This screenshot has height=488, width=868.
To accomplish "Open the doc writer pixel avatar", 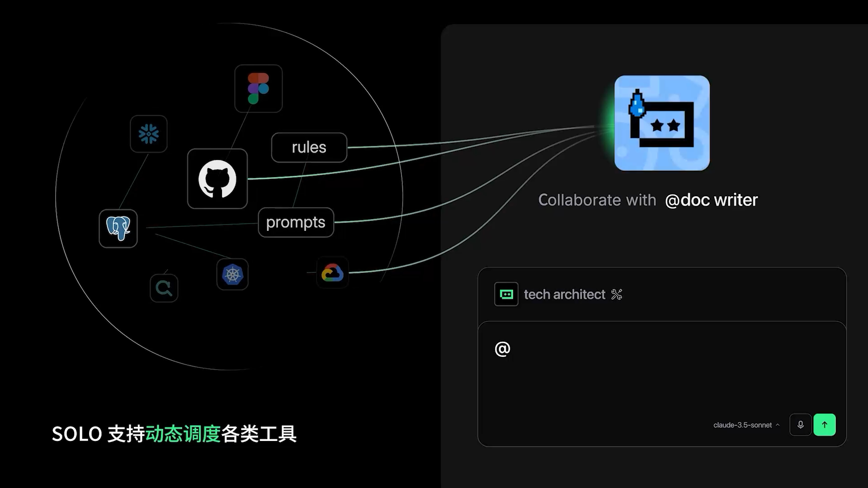I will [662, 123].
